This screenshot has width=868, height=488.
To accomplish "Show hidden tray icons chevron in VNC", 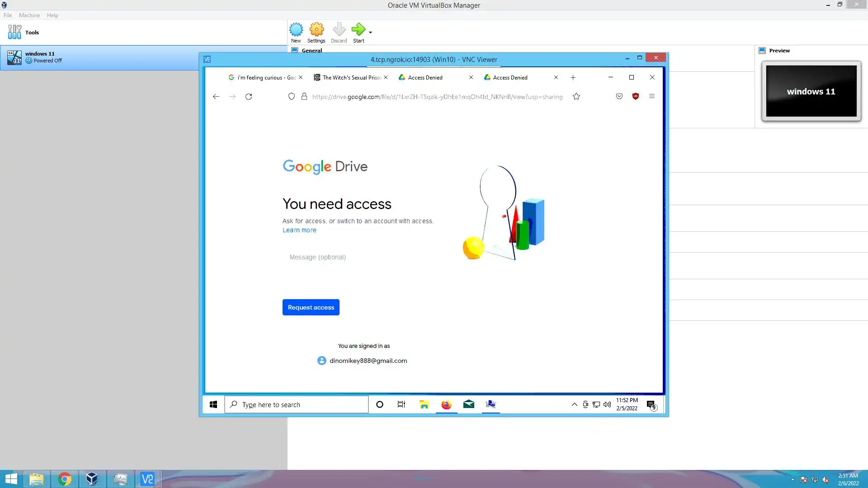I will 574,404.
